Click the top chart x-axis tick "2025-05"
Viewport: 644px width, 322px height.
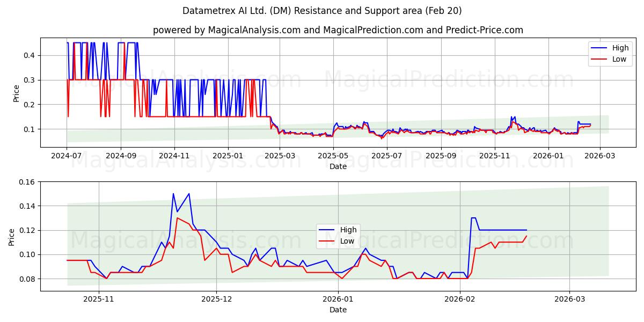(333, 156)
